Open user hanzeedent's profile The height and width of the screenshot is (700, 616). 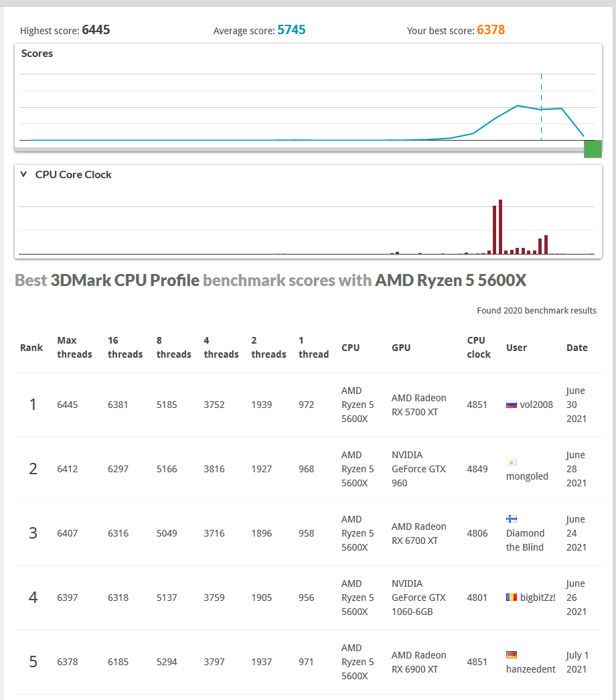pos(530,669)
